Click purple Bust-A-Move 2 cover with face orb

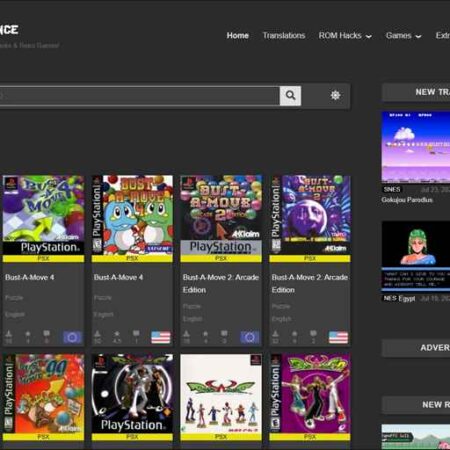point(310,215)
